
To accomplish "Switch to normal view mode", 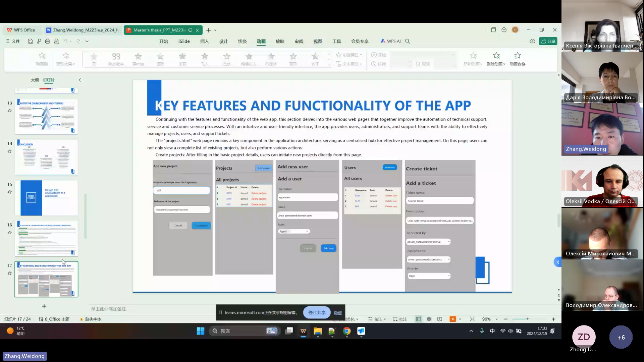I will click(418, 319).
